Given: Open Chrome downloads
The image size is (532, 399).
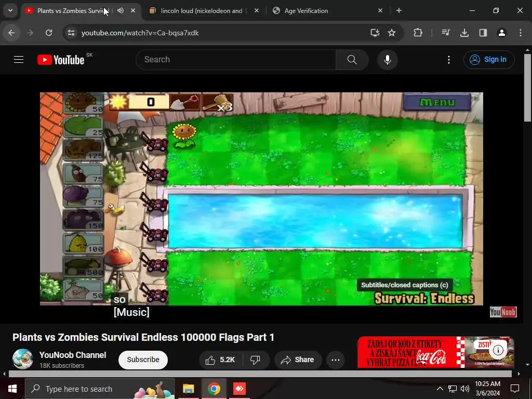Looking at the screenshot, I should 464,33.
